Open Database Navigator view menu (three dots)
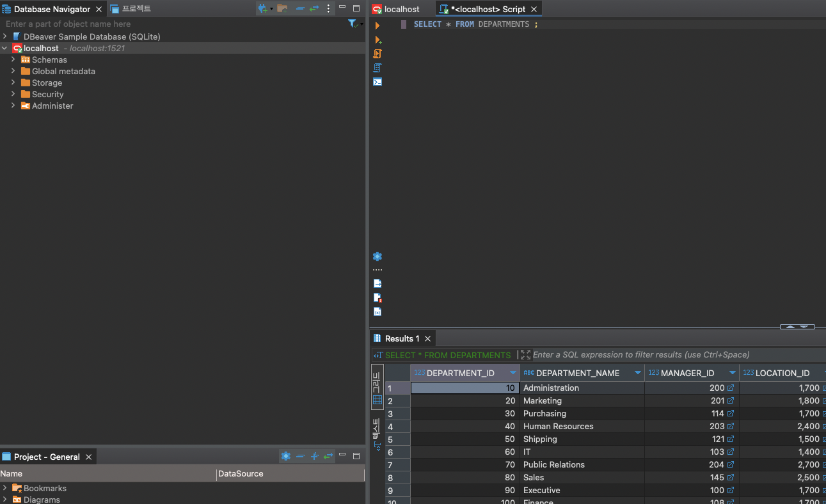This screenshot has height=504, width=826. (329, 9)
